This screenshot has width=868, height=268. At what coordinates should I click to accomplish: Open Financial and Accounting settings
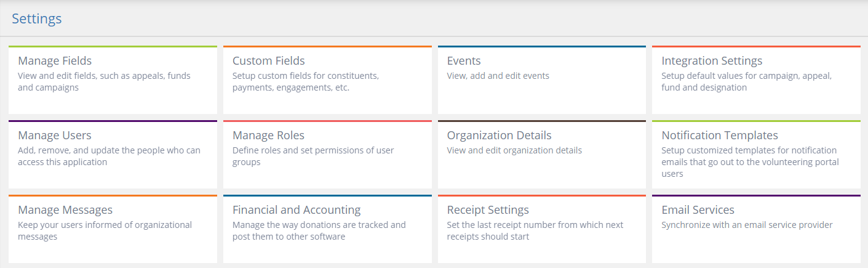coord(327,229)
